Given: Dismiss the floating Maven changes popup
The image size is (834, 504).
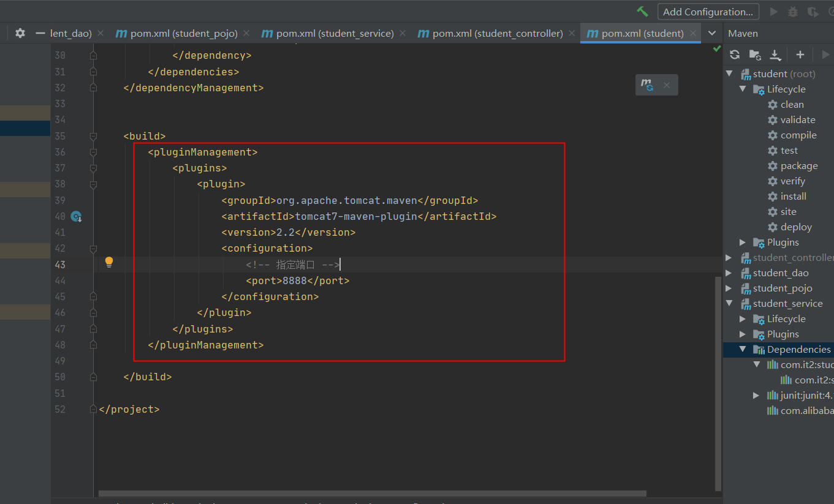Looking at the screenshot, I should (667, 85).
